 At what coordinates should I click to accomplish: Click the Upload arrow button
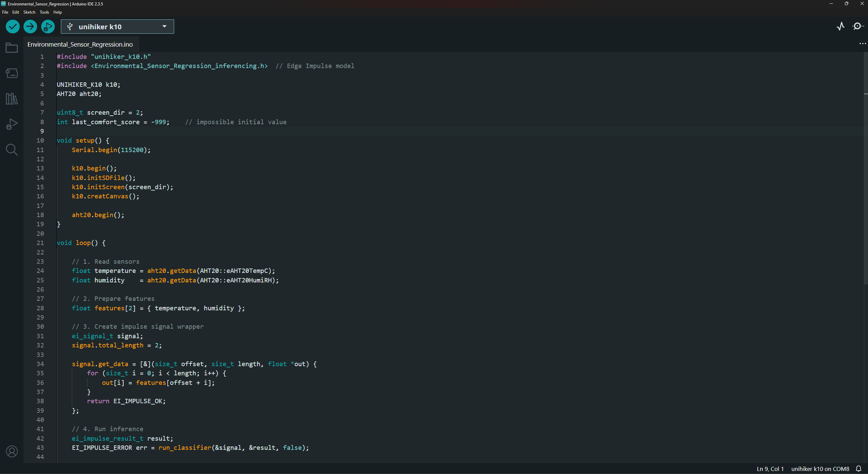pos(30,26)
